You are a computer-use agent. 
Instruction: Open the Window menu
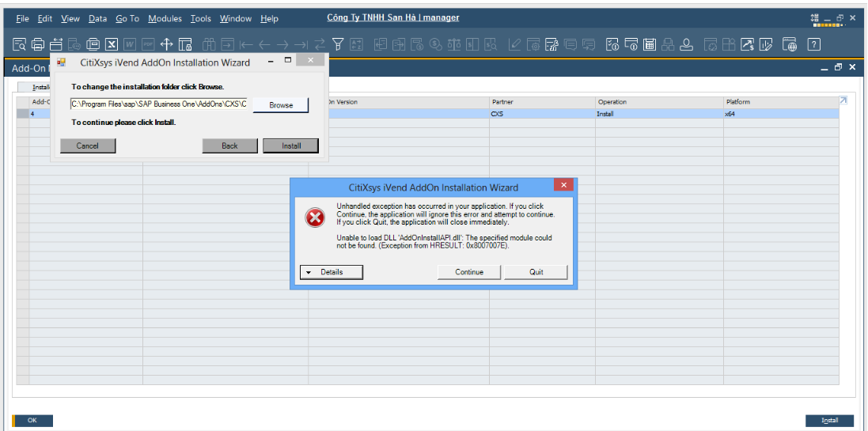click(236, 18)
